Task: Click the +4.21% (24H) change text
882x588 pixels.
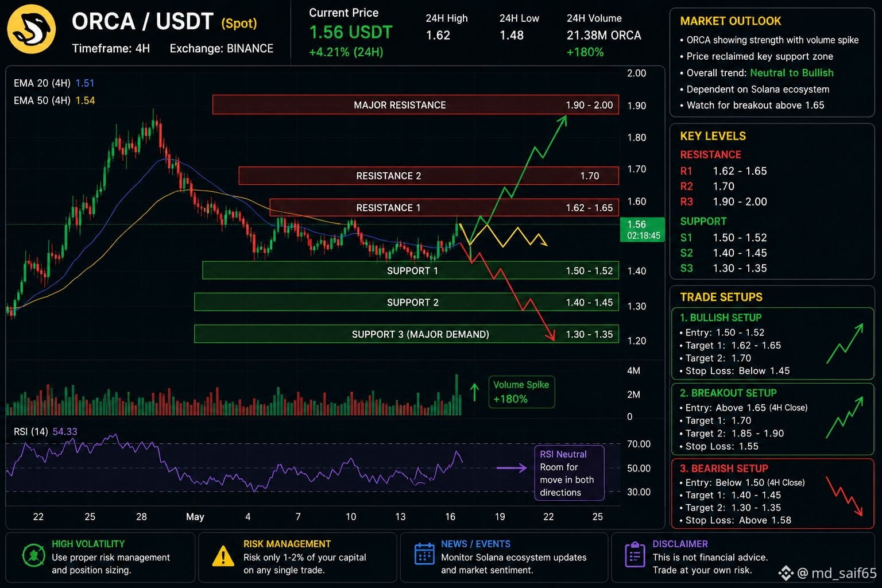Action: pyautogui.click(x=346, y=52)
